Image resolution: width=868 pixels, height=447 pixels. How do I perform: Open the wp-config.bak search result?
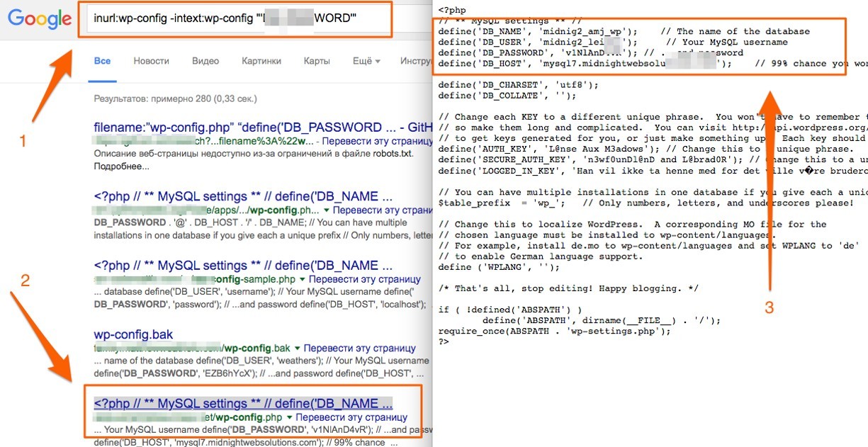pos(133,334)
